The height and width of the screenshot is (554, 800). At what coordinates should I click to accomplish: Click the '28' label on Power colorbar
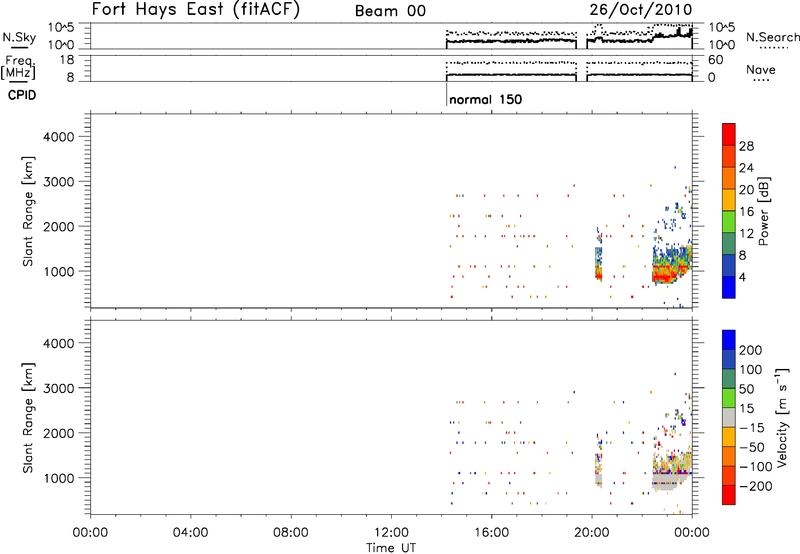pos(746,146)
